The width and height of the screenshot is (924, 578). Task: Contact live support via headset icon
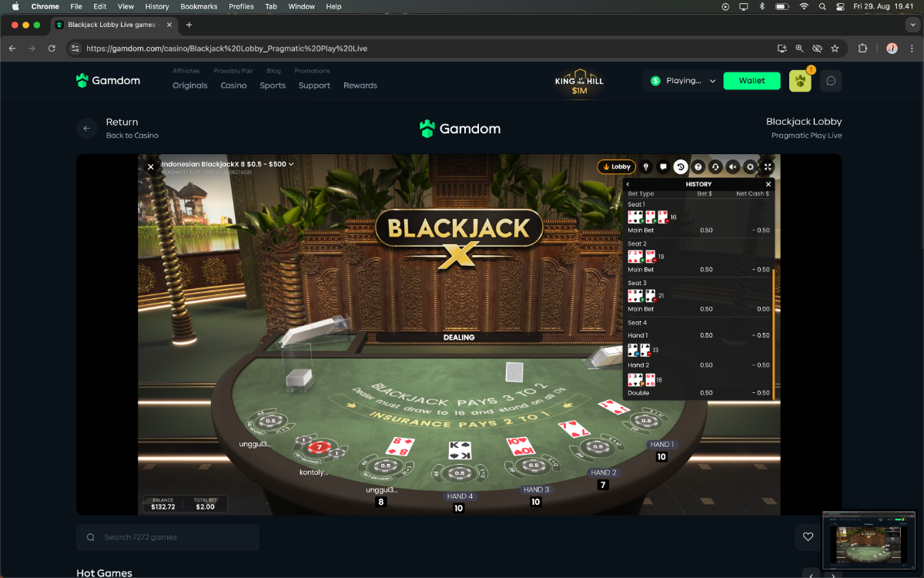click(x=715, y=166)
